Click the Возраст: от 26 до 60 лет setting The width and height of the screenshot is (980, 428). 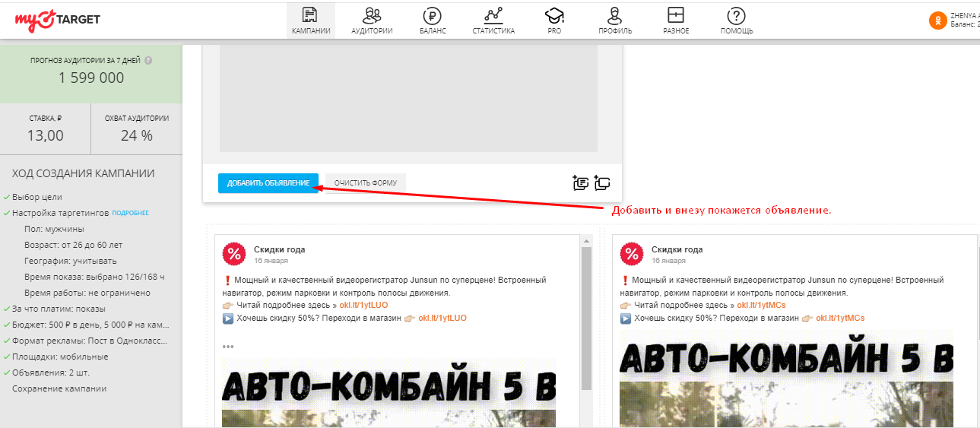tap(73, 245)
